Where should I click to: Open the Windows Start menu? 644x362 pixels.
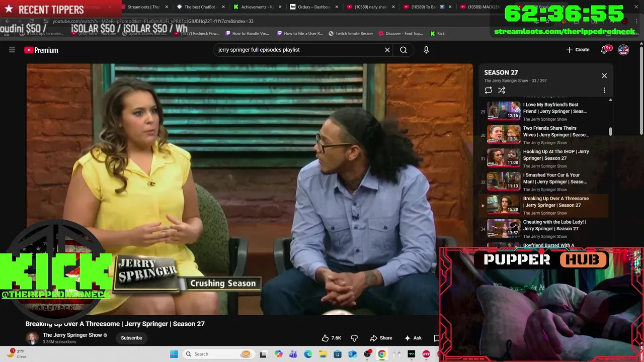174,354
